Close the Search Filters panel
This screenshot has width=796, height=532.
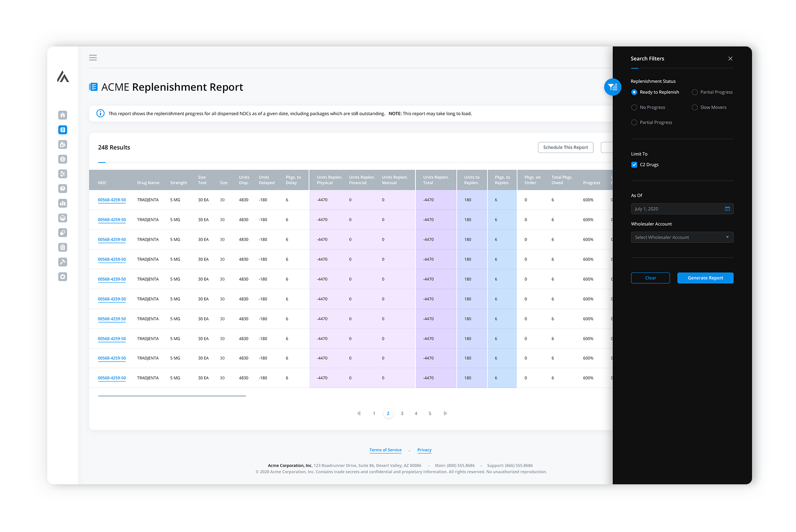730,58
